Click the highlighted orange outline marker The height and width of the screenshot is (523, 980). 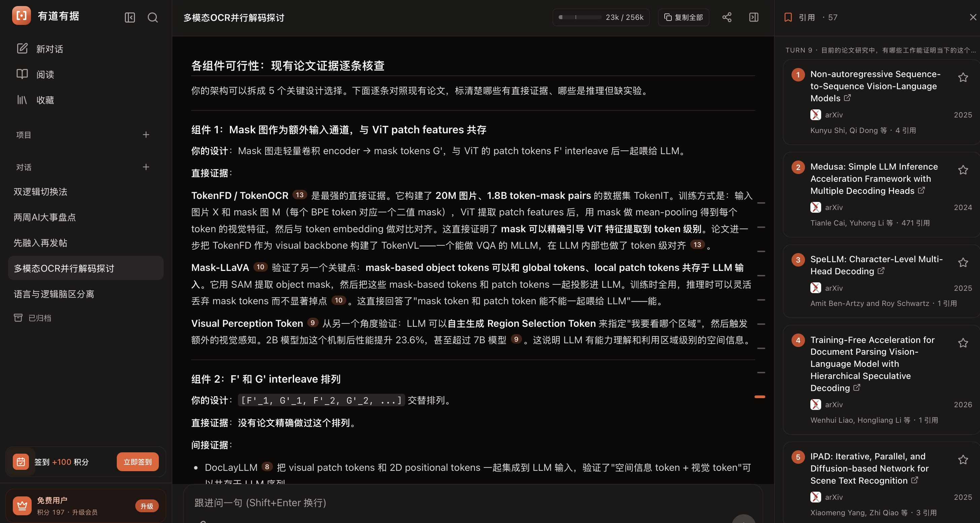(x=759, y=397)
